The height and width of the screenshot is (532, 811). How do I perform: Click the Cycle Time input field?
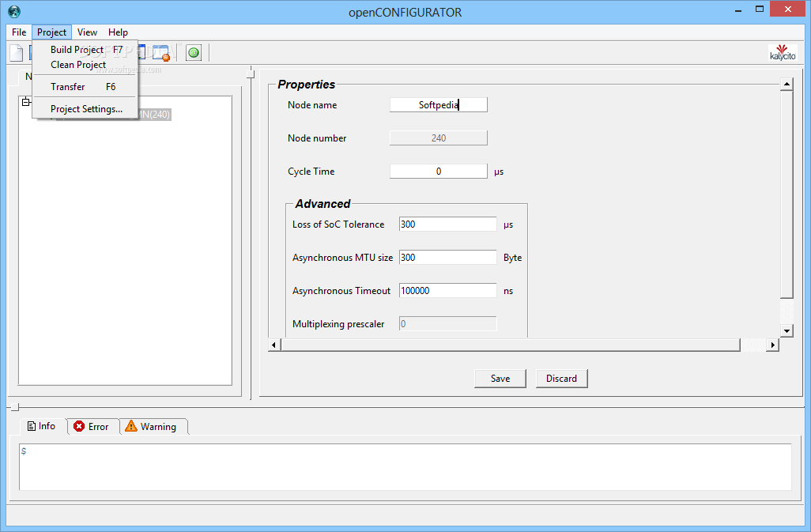[x=438, y=171]
